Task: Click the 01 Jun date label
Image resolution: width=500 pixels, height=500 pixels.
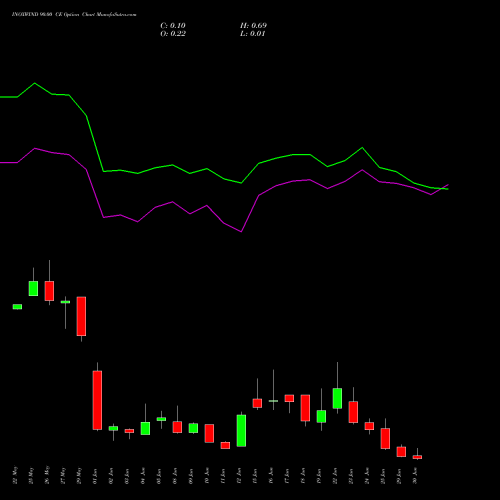Action: pos(95,476)
